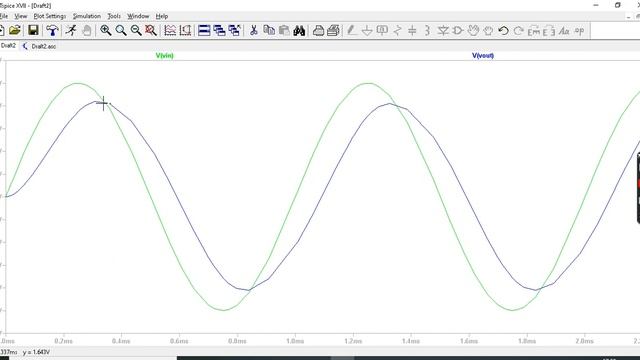
Task: Open the Window menu
Action: (x=138, y=16)
